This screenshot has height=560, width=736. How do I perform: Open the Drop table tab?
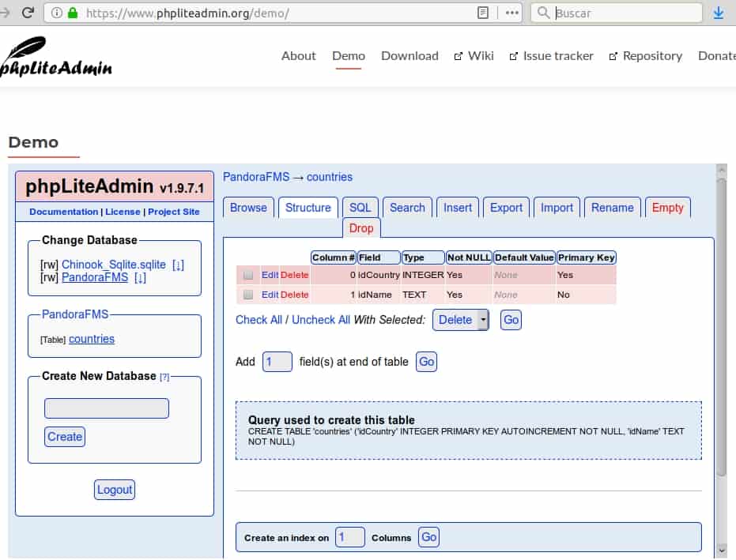(361, 228)
